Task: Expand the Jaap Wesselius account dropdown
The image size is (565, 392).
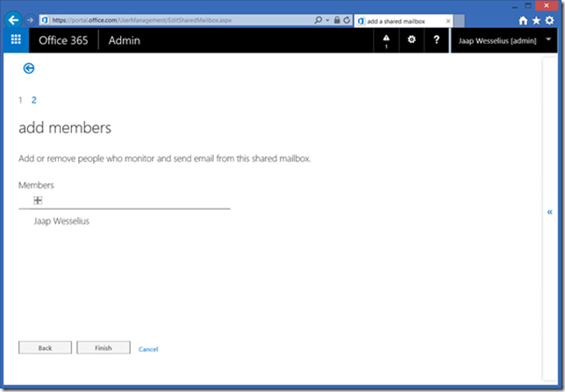Action: point(549,40)
